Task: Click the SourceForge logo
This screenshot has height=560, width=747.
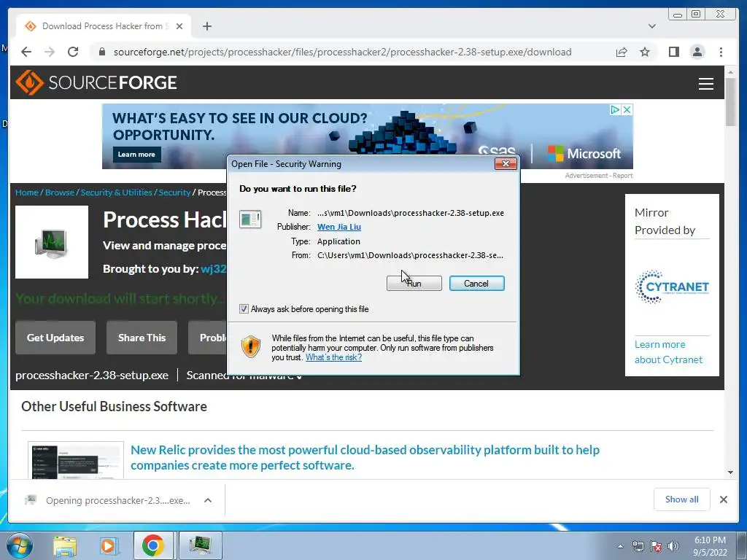Action: click(x=96, y=82)
